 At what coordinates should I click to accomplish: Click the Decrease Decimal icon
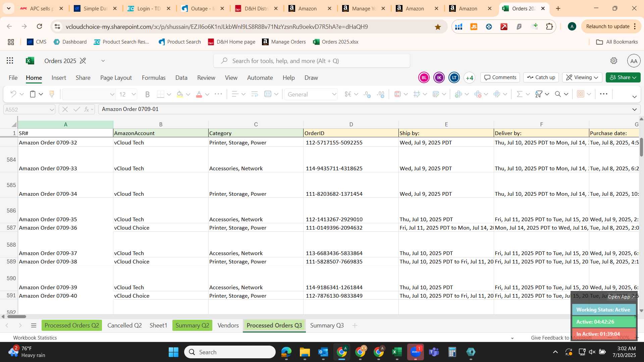(x=381, y=95)
